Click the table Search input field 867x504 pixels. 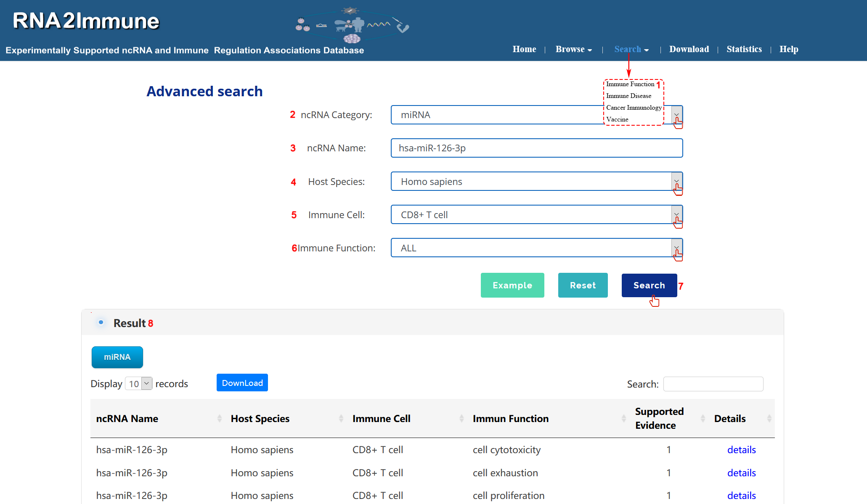pyautogui.click(x=713, y=384)
